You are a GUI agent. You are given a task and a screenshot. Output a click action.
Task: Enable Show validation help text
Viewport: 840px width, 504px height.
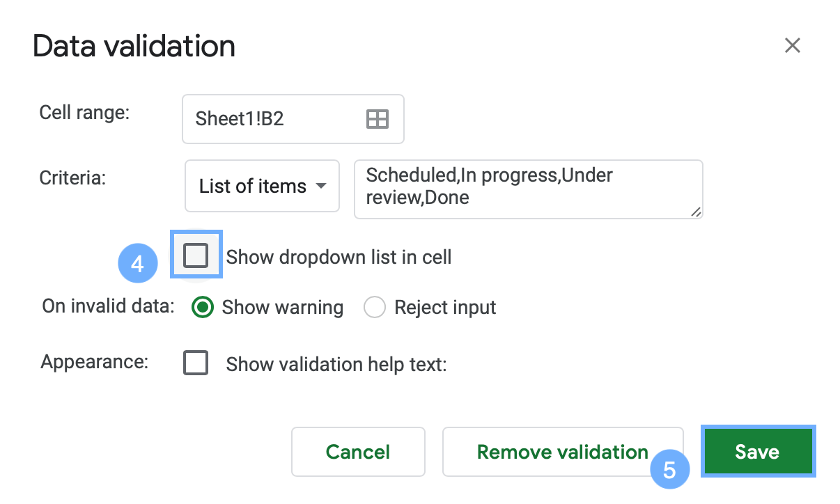[196, 363]
